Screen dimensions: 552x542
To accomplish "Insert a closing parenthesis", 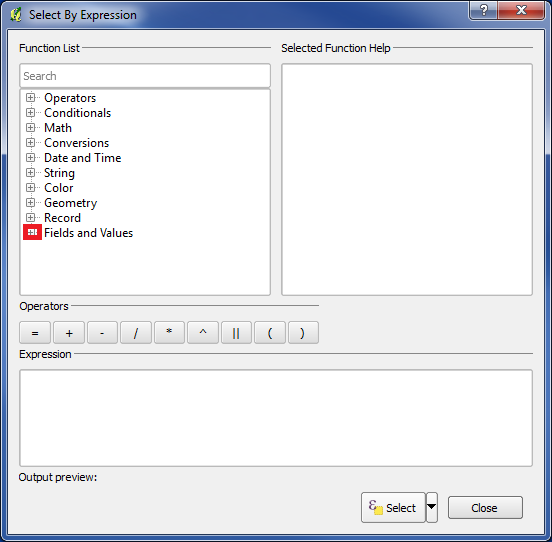I will [303, 332].
